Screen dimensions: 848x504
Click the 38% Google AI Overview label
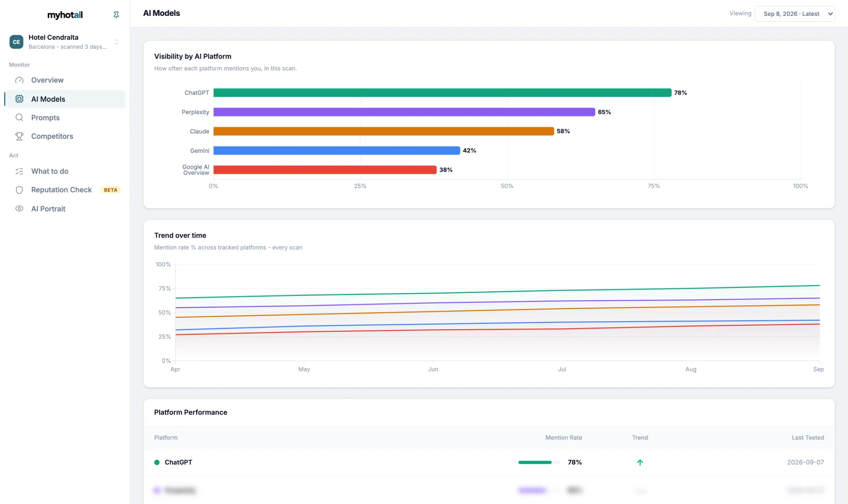[x=446, y=170]
